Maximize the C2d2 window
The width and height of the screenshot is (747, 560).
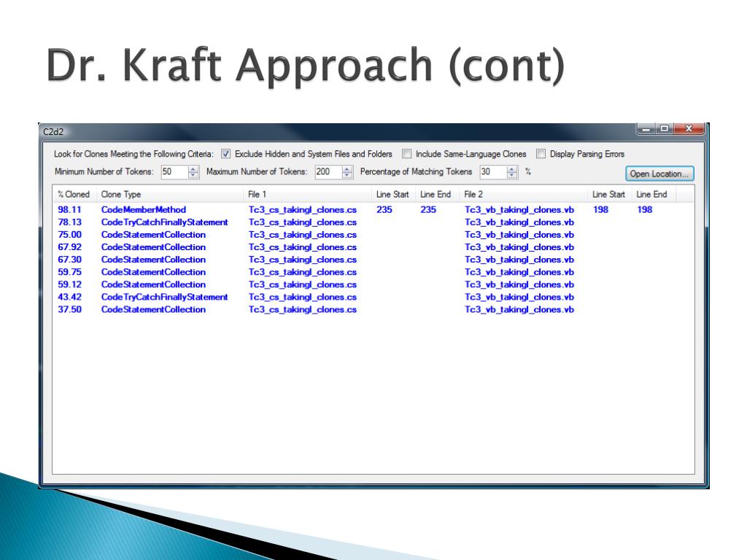tap(665, 128)
